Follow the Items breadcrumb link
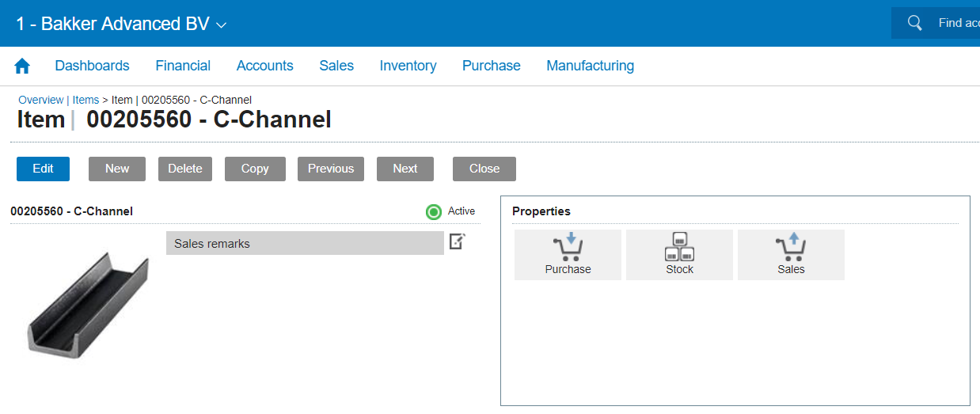 click(x=85, y=100)
